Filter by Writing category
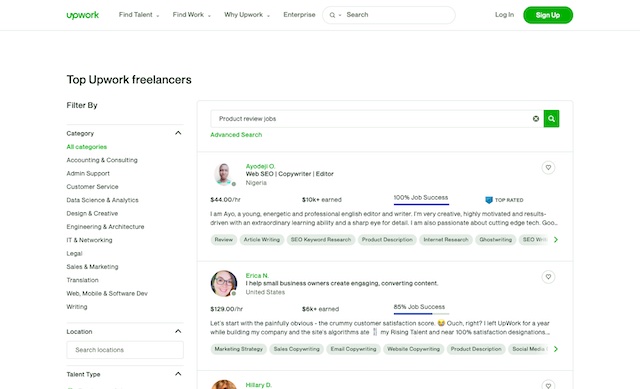640x389 pixels. coord(77,307)
